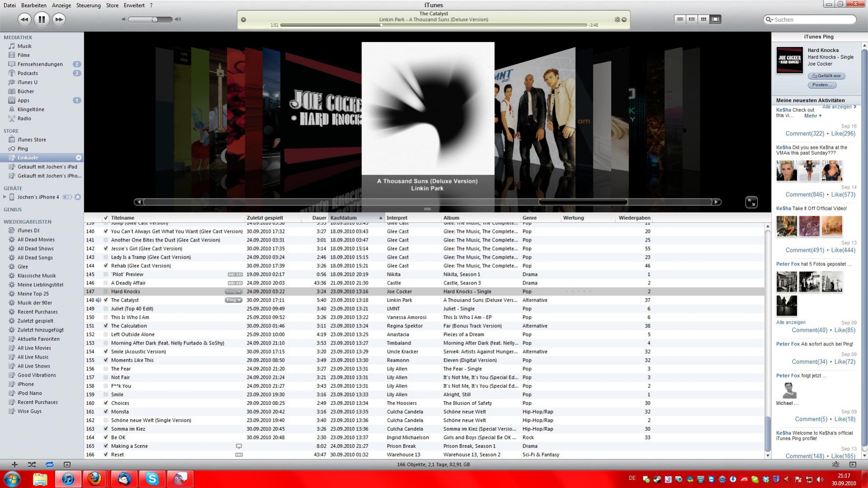Uncheck the song Be OK

coord(106,438)
